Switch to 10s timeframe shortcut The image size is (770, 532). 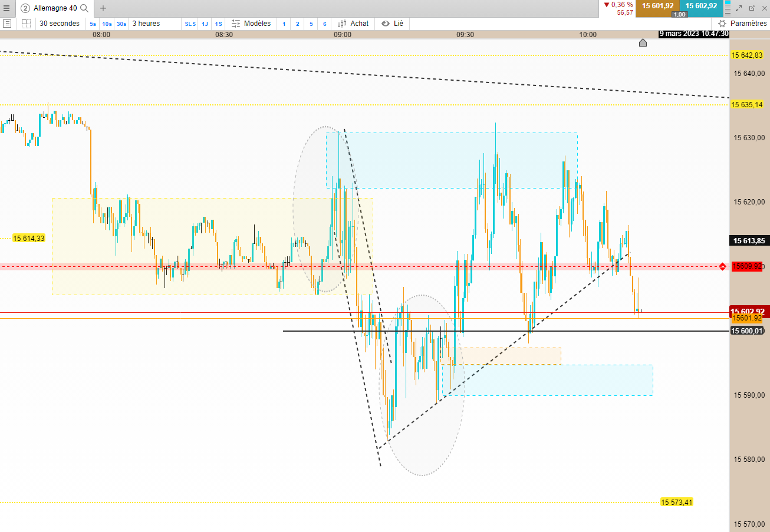point(107,24)
